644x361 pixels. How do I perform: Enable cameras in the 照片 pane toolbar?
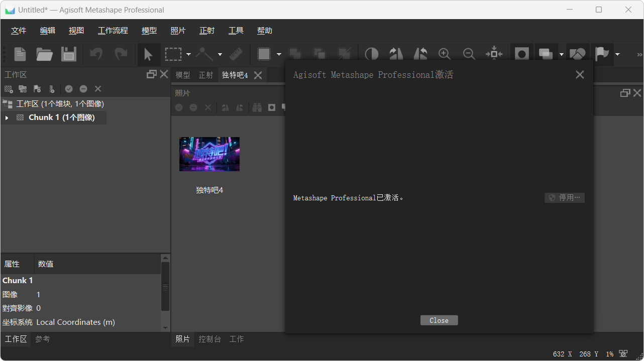(x=179, y=107)
